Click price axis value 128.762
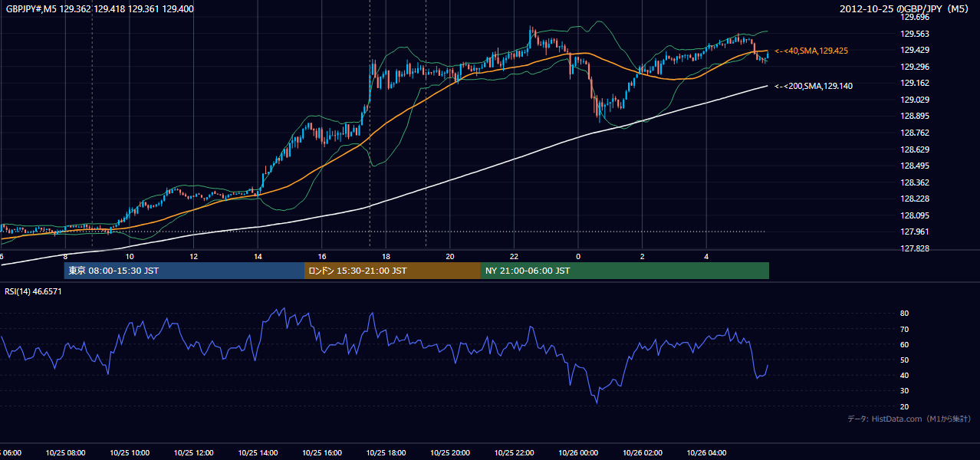The image size is (980, 460). tap(914, 133)
